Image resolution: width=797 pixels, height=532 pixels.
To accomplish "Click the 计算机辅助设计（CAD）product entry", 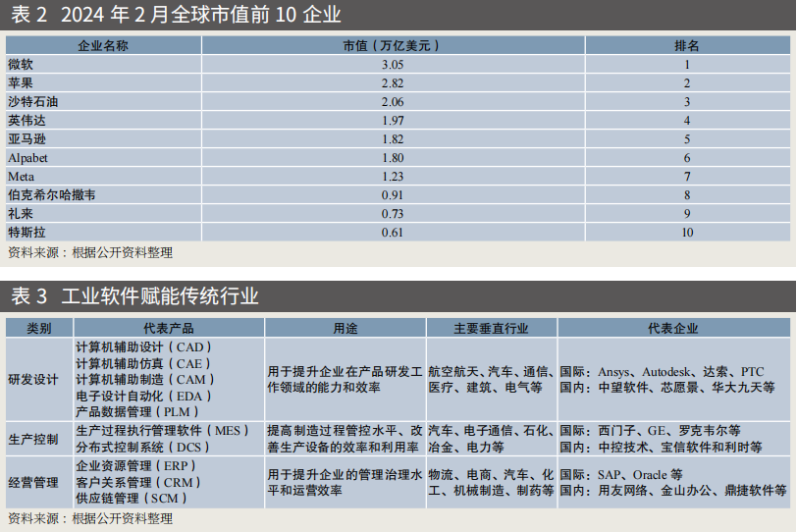I will (x=144, y=346).
